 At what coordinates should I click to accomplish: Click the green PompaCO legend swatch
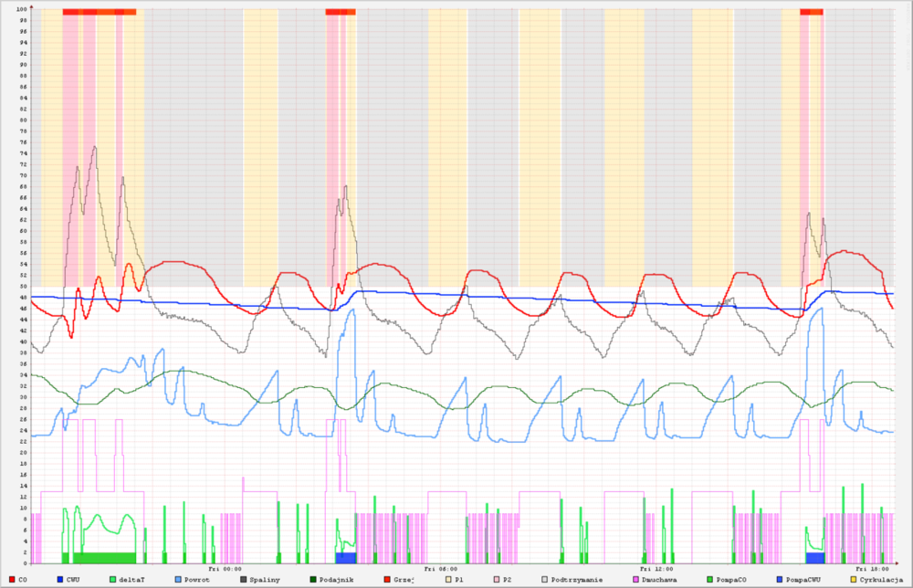(x=710, y=579)
